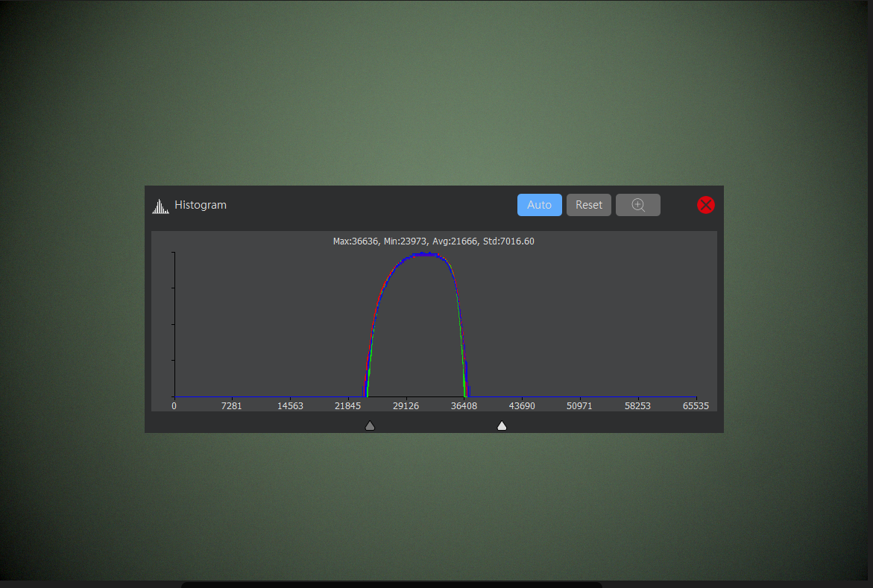
Task: Click the 43690 axis label
Action: tap(522, 406)
